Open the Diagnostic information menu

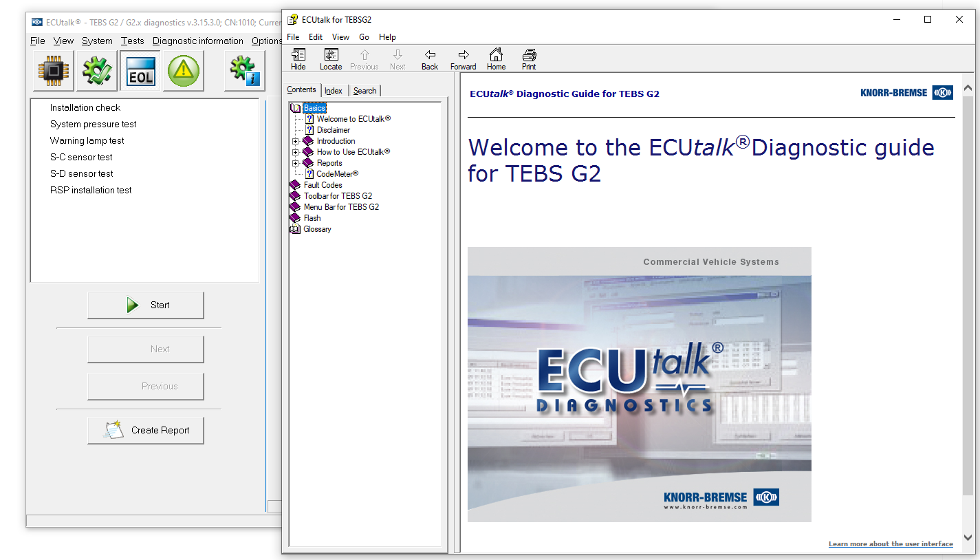click(x=198, y=41)
